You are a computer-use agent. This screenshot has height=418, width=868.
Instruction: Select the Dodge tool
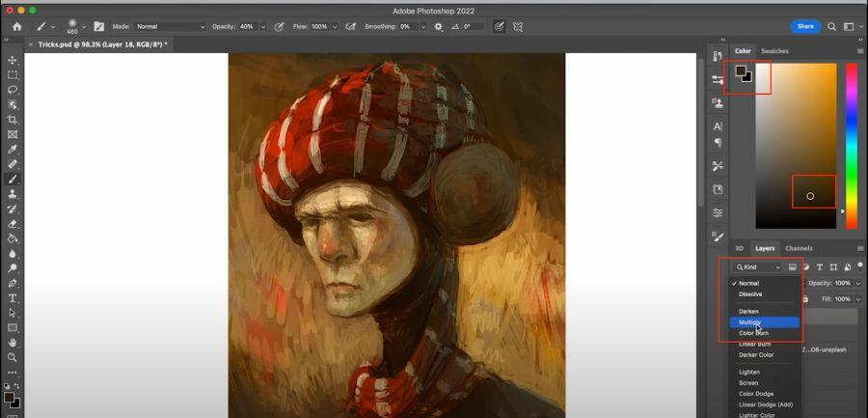[x=13, y=268]
